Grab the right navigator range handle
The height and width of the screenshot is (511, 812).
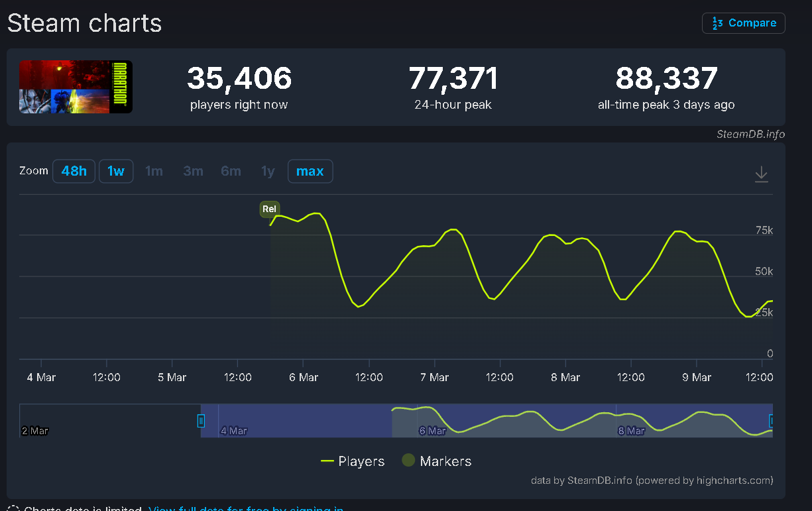[x=771, y=421]
